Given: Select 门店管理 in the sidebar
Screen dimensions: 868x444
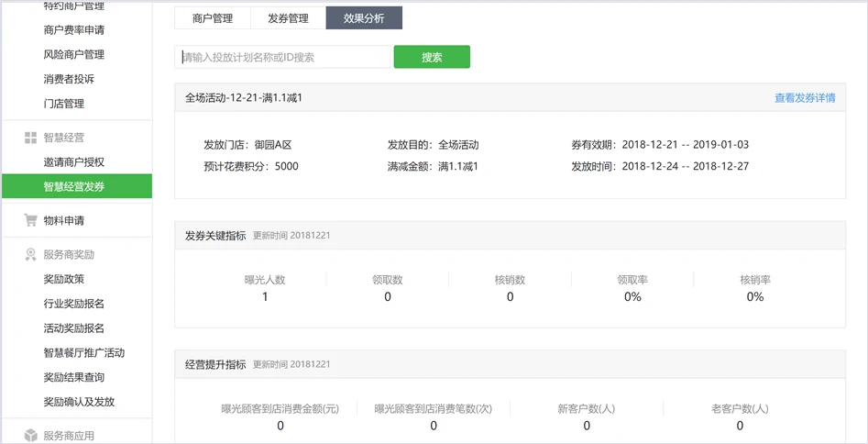Looking at the screenshot, I should tap(63, 104).
